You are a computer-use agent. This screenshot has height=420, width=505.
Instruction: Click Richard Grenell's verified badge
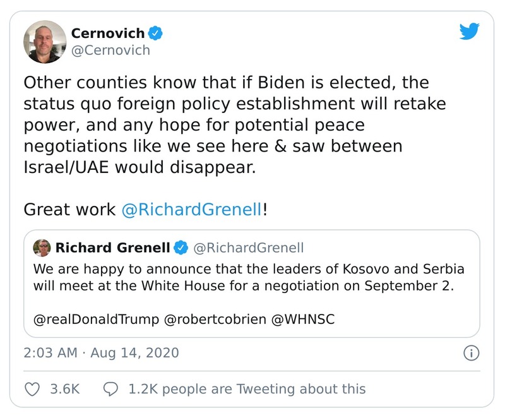point(181,247)
